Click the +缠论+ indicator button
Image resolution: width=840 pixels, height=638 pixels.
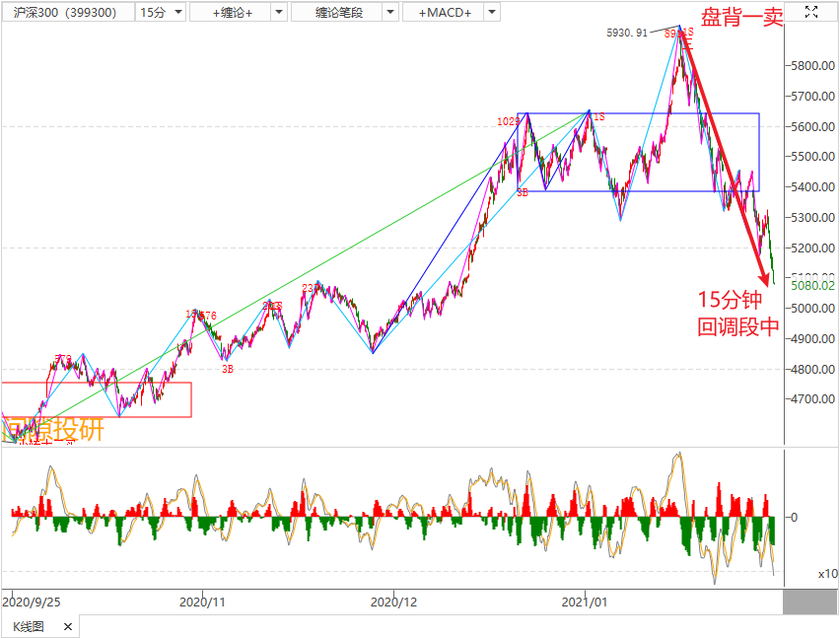coord(226,13)
